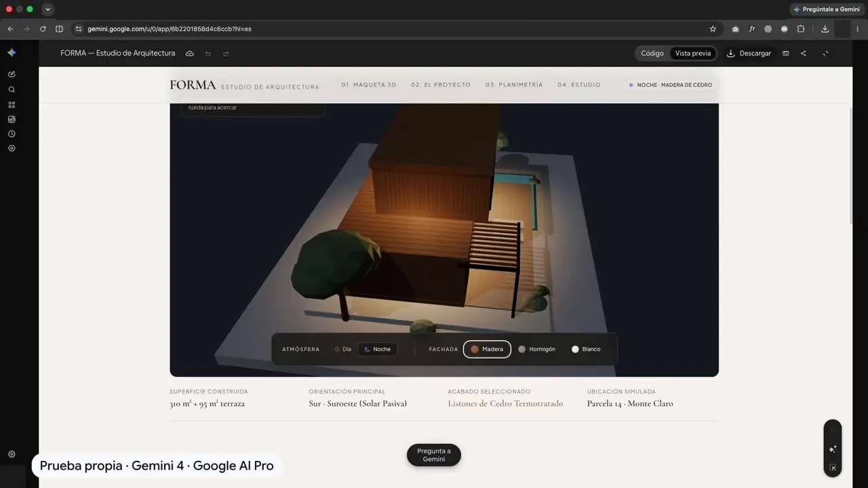Choose the Hormigón facade option

click(536, 349)
